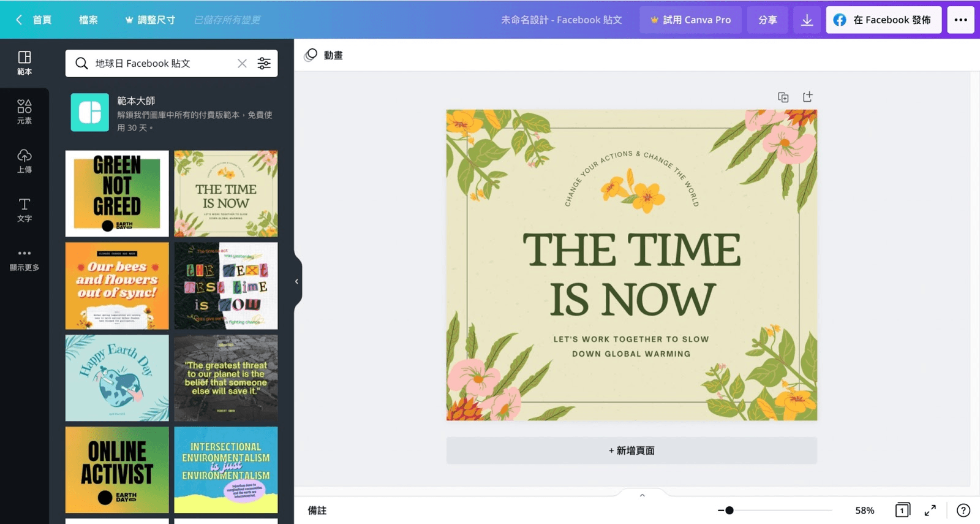Image resolution: width=980 pixels, height=524 pixels.
Task: Open the 58% zoom level menu
Action: coord(865,511)
